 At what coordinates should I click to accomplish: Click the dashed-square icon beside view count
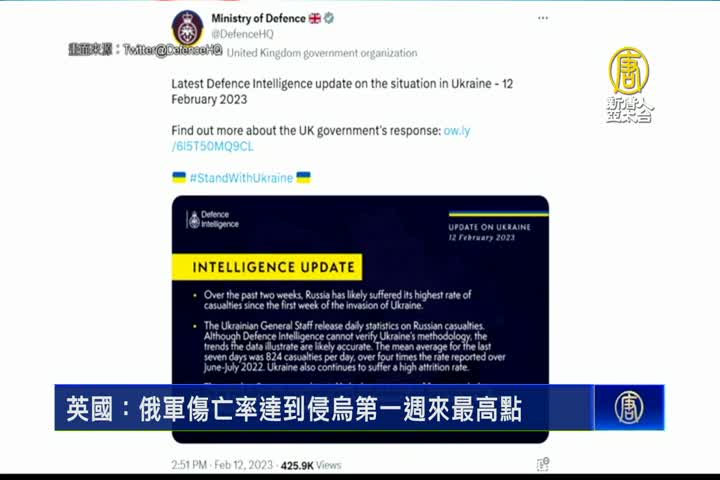pos(543,464)
